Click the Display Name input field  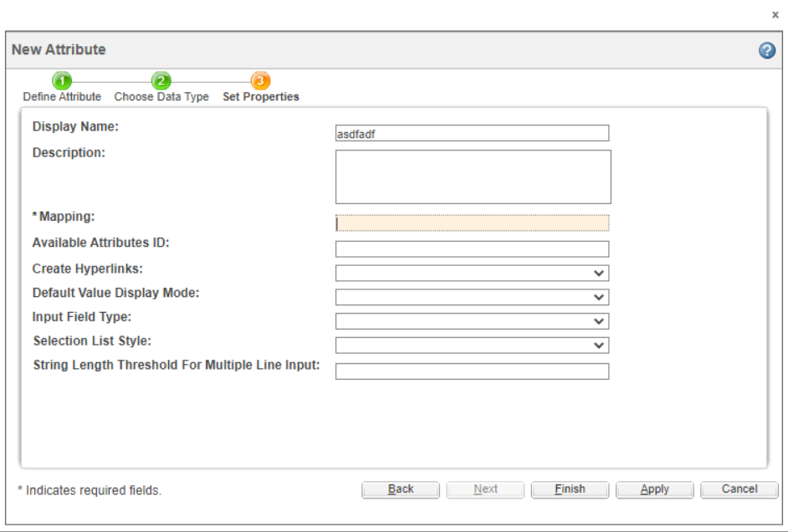point(473,133)
